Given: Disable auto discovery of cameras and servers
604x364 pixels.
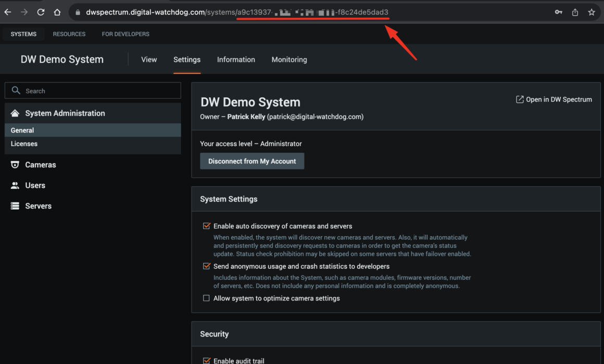Looking at the screenshot, I should [x=207, y=226].
